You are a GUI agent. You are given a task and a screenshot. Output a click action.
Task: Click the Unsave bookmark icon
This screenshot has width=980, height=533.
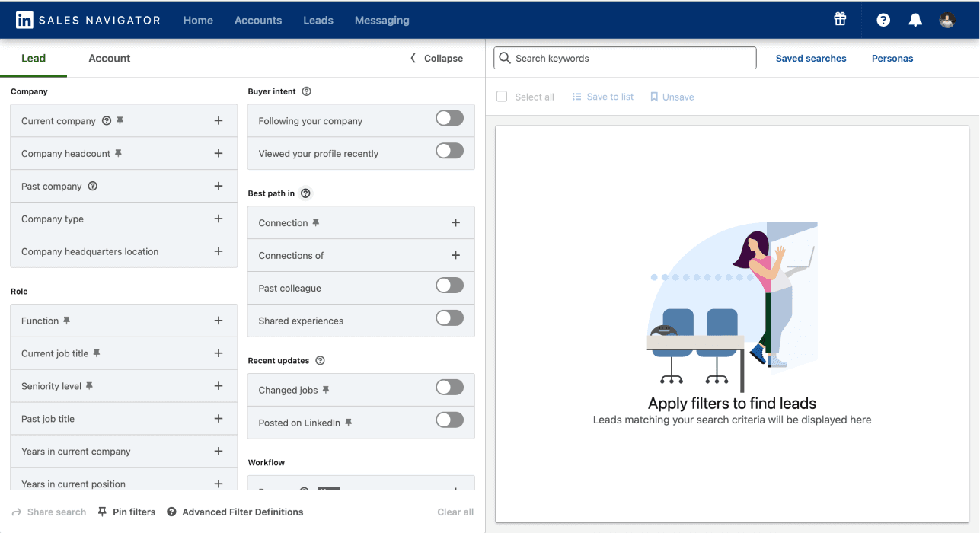(x=653, y=97)
